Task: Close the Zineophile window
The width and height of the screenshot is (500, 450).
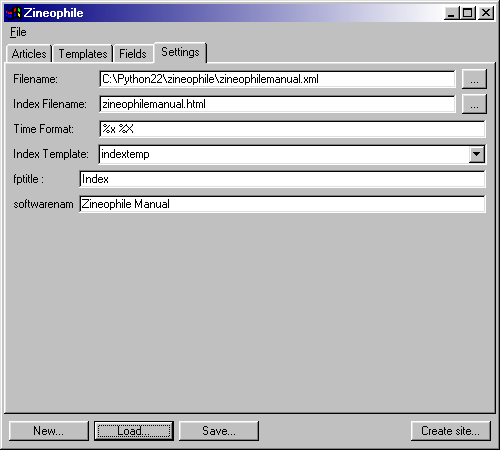Action: pos(486,13)
